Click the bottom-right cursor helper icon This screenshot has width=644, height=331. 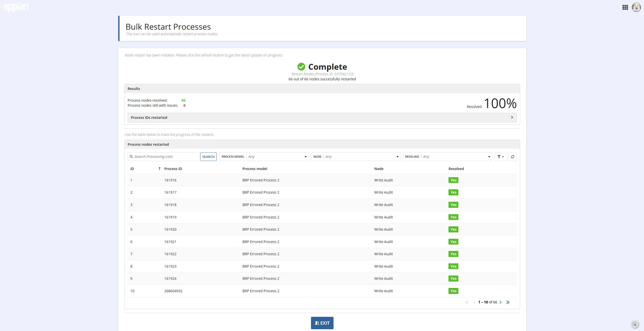coord(635,324)
